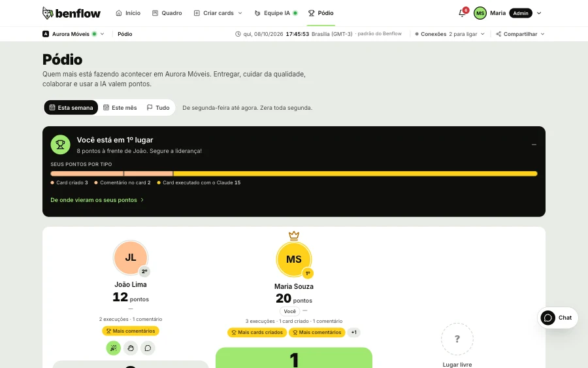This screenshot has height=368, width=588.
Task: Click the green trophy icon in the banner
Action: (60, 145)
